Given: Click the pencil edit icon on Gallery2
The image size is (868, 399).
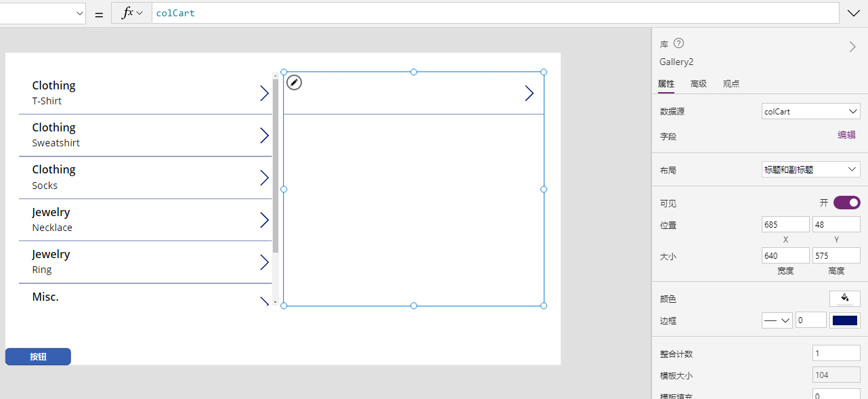Looking at the screenshot, I should 294,83.
